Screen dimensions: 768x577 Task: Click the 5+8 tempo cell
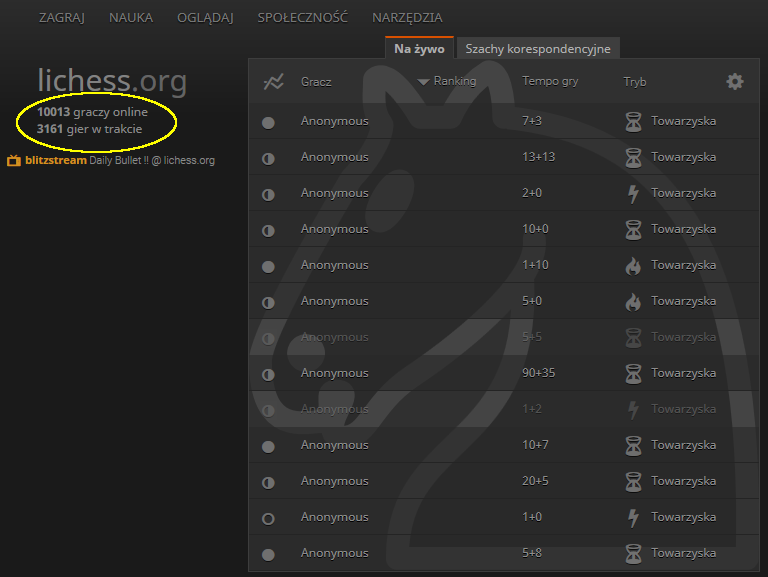click(x=532, y=553)
